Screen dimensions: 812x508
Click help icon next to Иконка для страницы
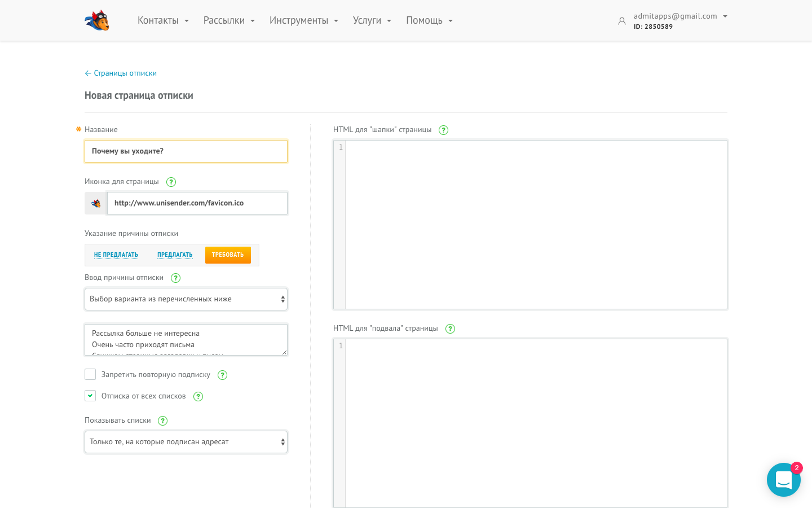(x=171, y=182)
